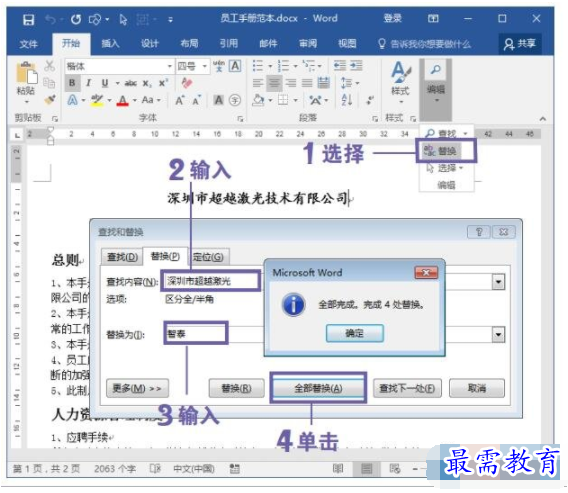Click the yellow text highlight color button
This screenshot has height=493, width=568.
pos(97,100)
